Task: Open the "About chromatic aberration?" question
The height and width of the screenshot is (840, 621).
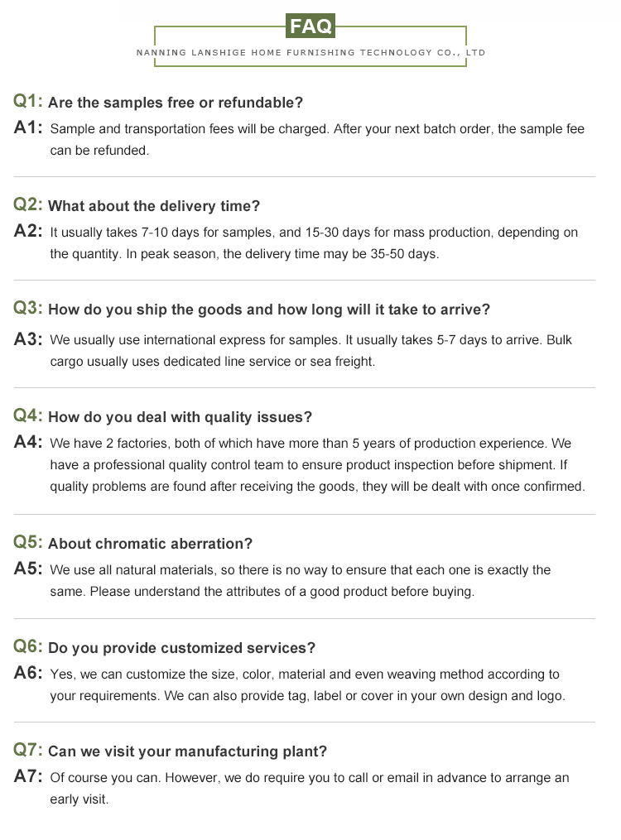Action: pyautogui.click(x=151, y=544)
